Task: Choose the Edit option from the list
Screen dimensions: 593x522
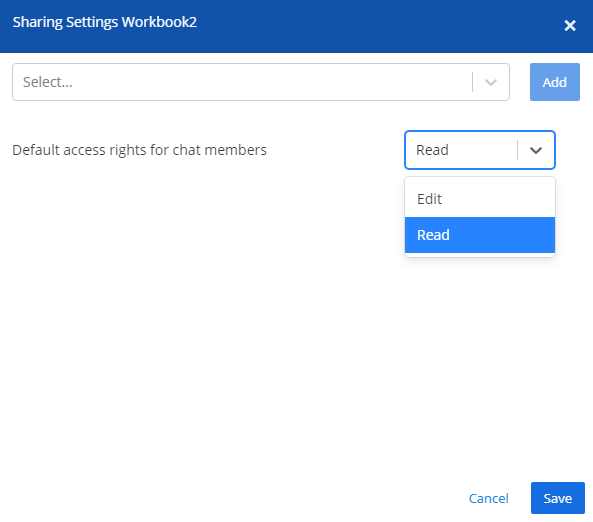Action: point(480,199)
